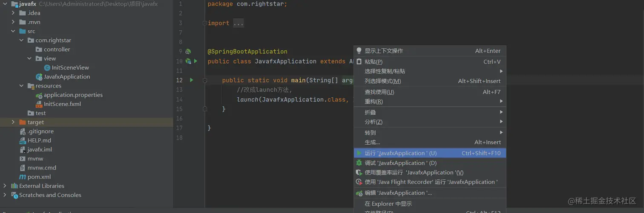Image resolution: width=644 pixels, height=213 pixels.
Task: Choose 查找使用(U) from context menu
Action: click(430, 92)
